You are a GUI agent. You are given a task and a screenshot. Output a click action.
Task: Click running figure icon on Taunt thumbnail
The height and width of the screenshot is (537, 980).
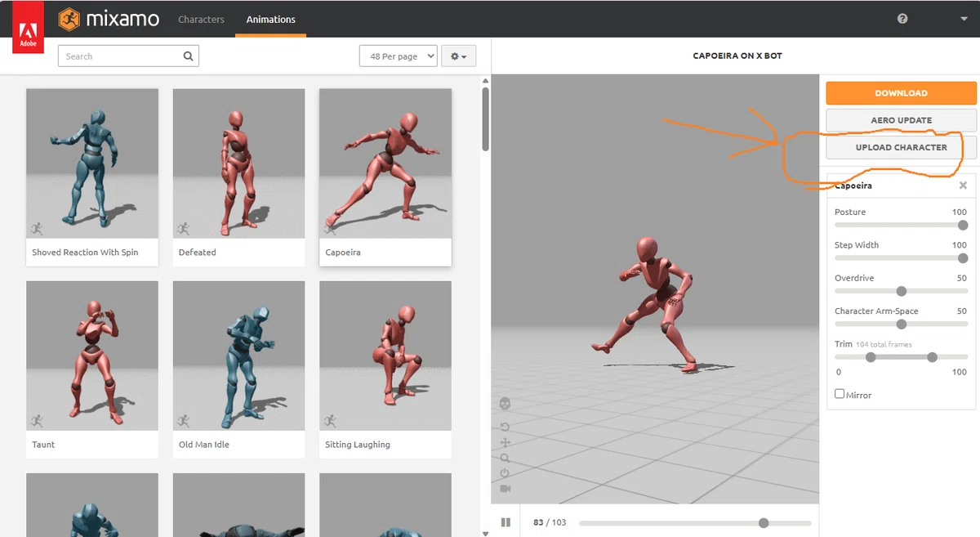(36, 421)
